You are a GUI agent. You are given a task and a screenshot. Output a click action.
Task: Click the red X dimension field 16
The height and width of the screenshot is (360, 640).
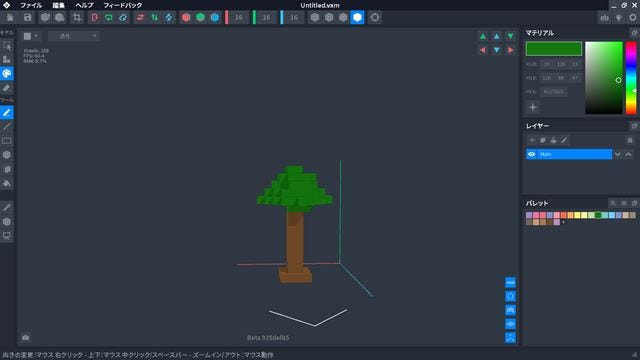coord(239,18)
